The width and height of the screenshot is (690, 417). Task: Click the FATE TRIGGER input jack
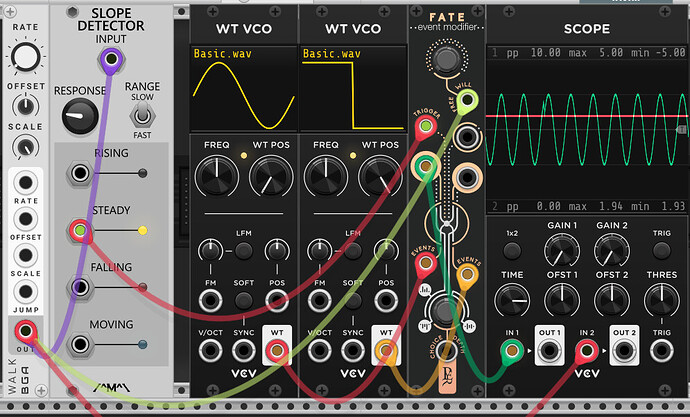coord(425,128)
